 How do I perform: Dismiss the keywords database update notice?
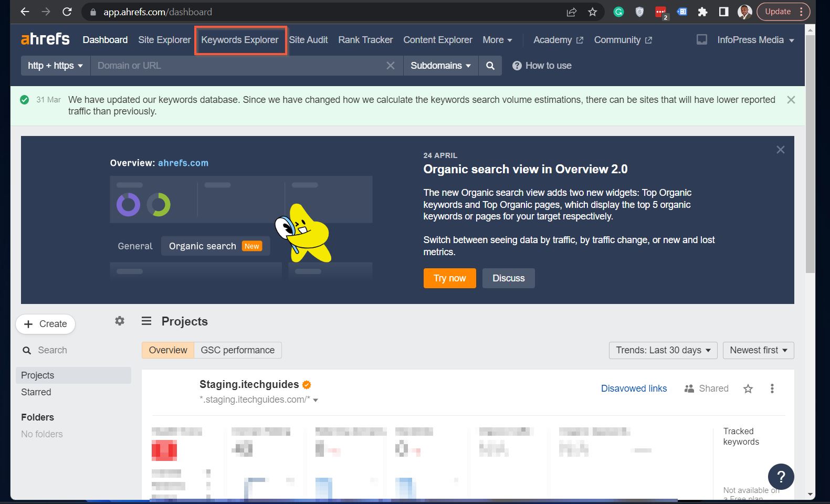(791, 100)
